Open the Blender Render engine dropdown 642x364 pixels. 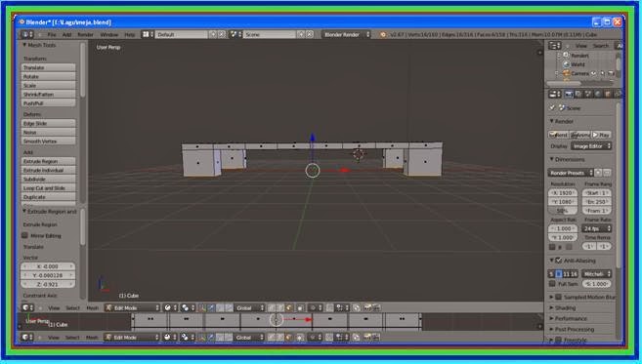346,34
